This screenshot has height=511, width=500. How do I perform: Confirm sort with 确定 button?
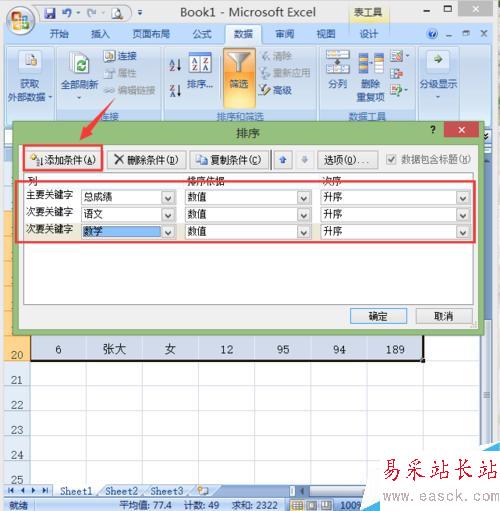378,316
